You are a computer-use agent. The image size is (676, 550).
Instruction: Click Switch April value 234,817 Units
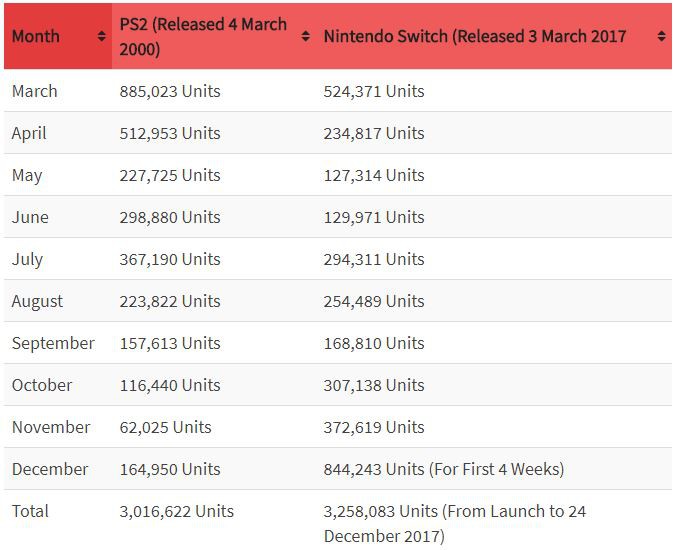point(374,133)
